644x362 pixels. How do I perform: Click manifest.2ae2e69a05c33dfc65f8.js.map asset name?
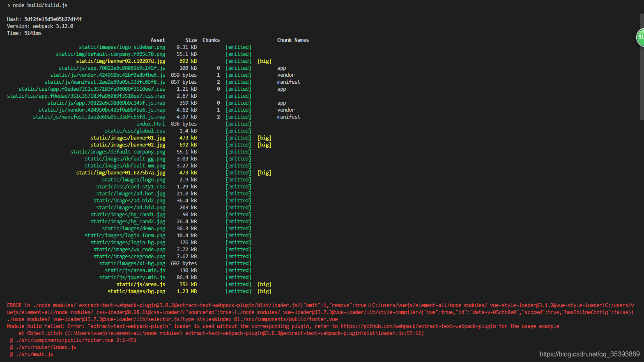click(x=99, y=117)
